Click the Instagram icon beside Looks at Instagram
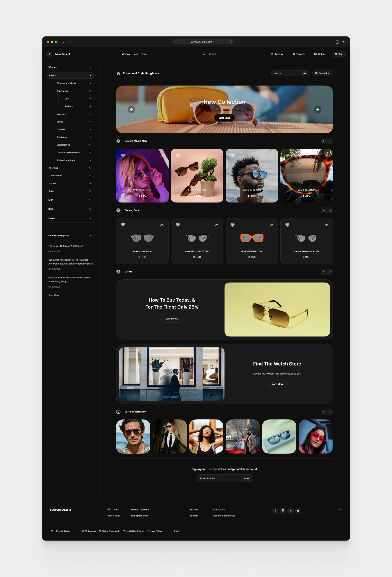 tap(118, 412)
